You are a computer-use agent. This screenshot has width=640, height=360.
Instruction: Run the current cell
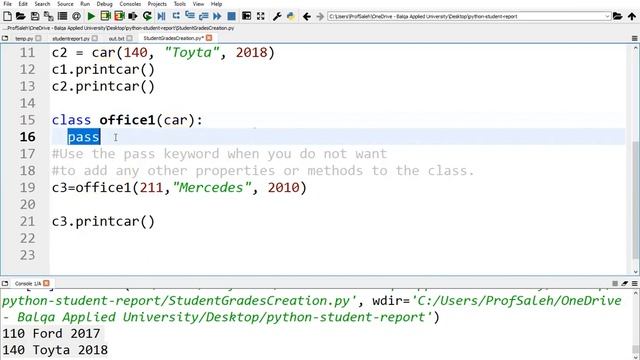pyautogui.click(x=105, y=16)
